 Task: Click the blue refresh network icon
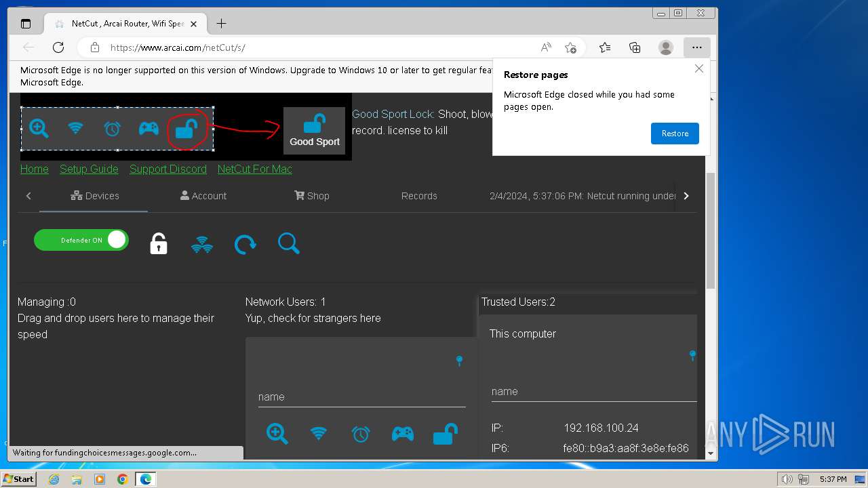245,244
